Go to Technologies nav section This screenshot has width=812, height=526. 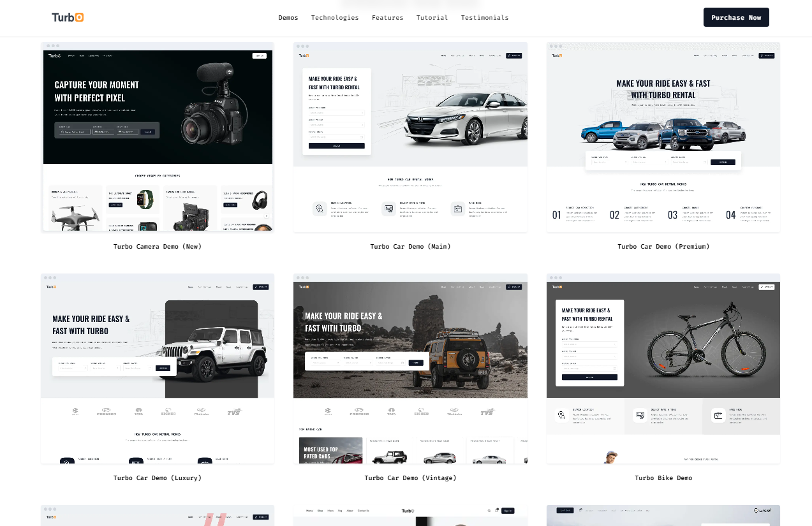(x=335, y=18)
